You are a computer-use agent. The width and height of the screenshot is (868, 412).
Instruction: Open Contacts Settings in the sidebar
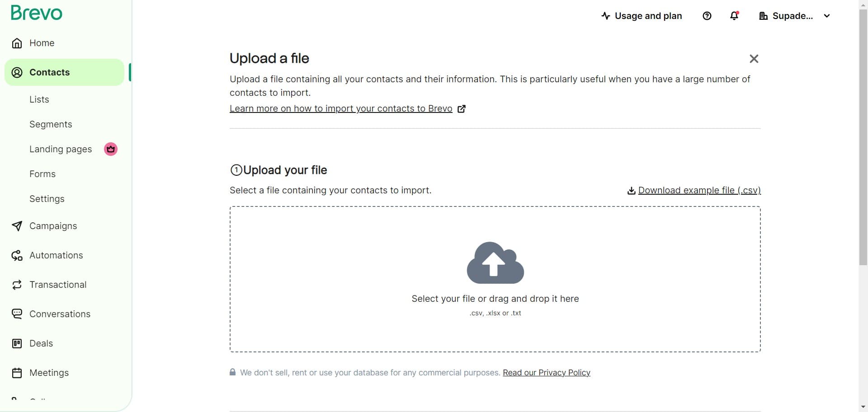click(47, 199)
